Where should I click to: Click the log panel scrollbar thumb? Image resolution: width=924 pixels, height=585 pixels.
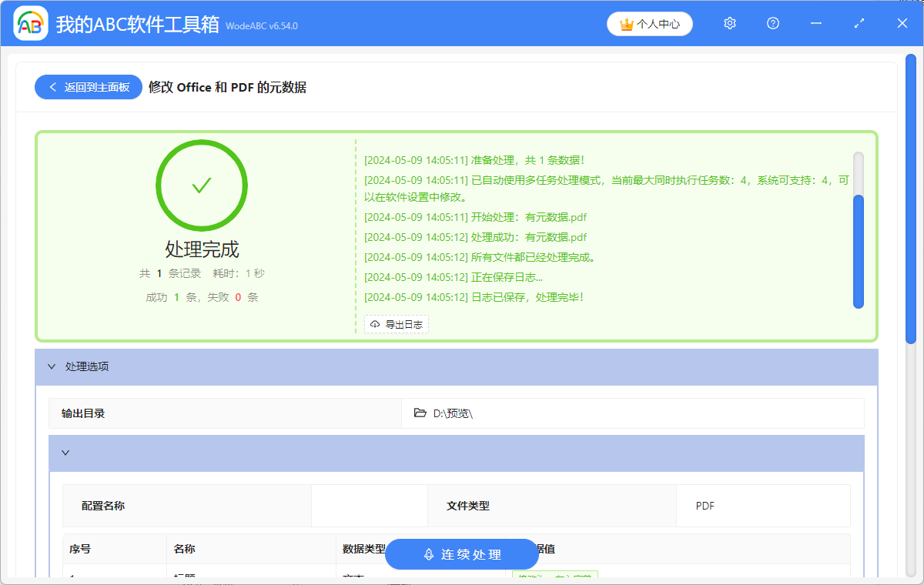tap(859, 250)
